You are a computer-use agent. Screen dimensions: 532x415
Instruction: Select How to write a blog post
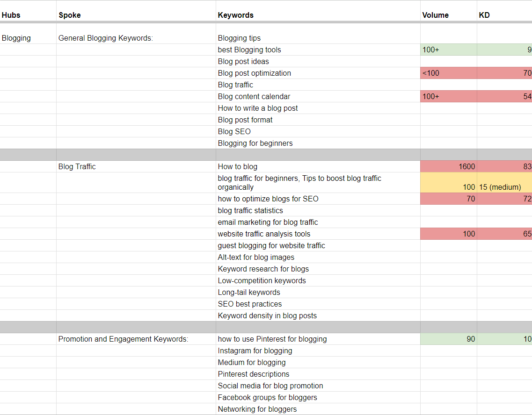click(318, 108)
